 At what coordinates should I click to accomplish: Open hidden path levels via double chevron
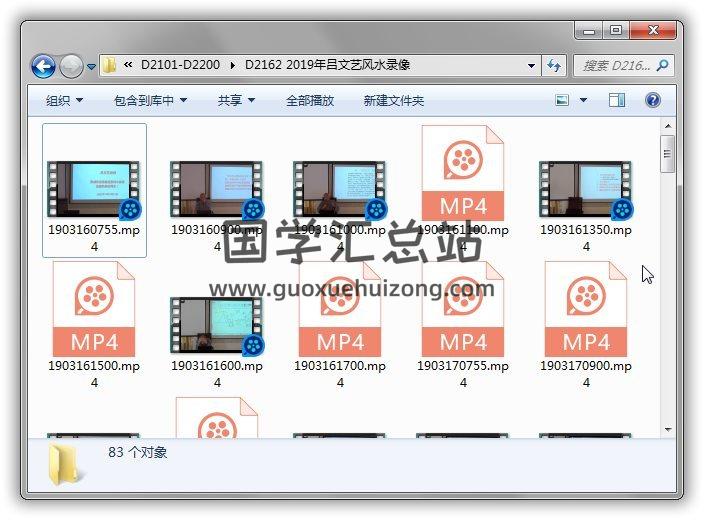[128, 65]
